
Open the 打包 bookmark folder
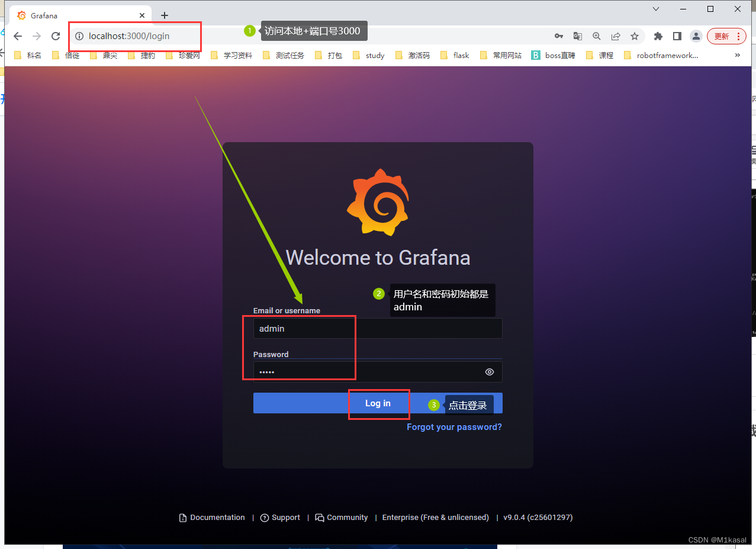329,55
